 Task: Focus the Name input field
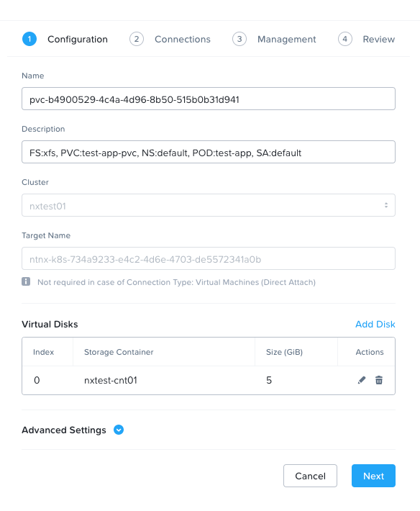click(209, 99)
